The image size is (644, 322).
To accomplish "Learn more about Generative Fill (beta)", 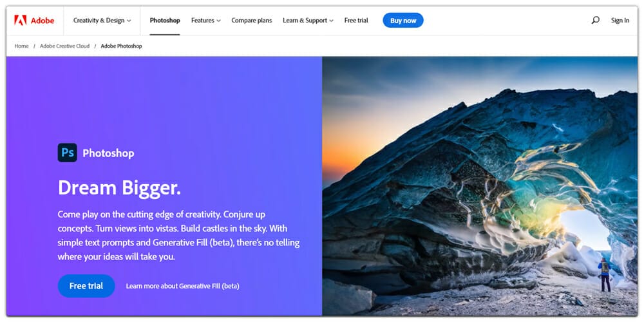I will (x=183, y=286).
